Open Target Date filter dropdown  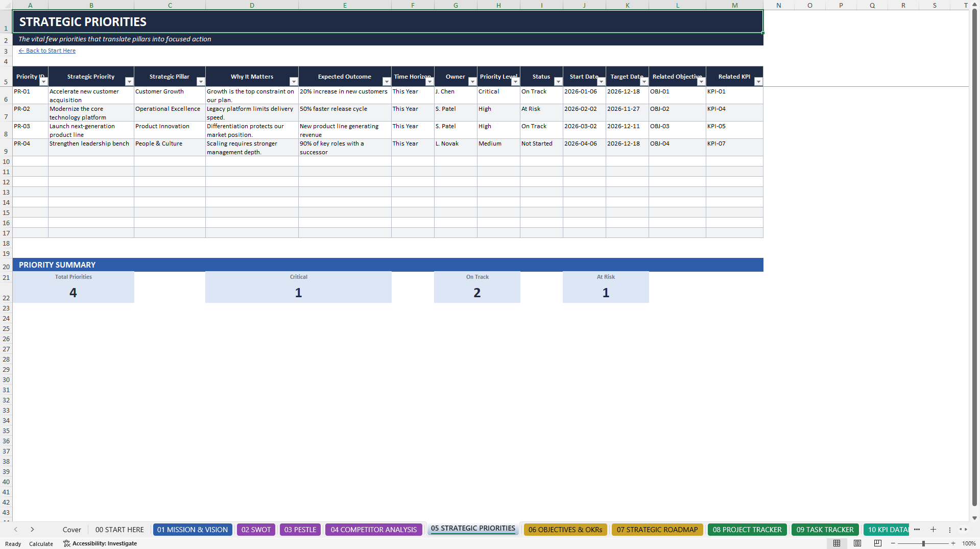(644, 82)
